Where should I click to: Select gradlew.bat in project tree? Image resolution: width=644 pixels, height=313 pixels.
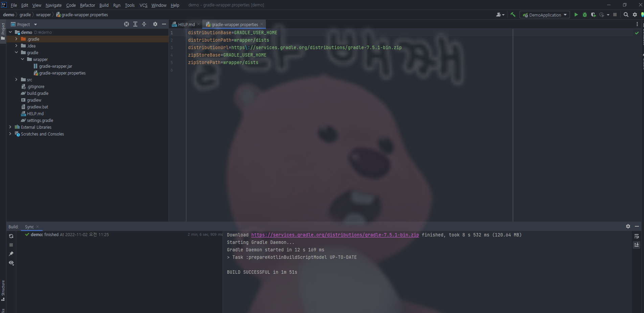[38, 107]
